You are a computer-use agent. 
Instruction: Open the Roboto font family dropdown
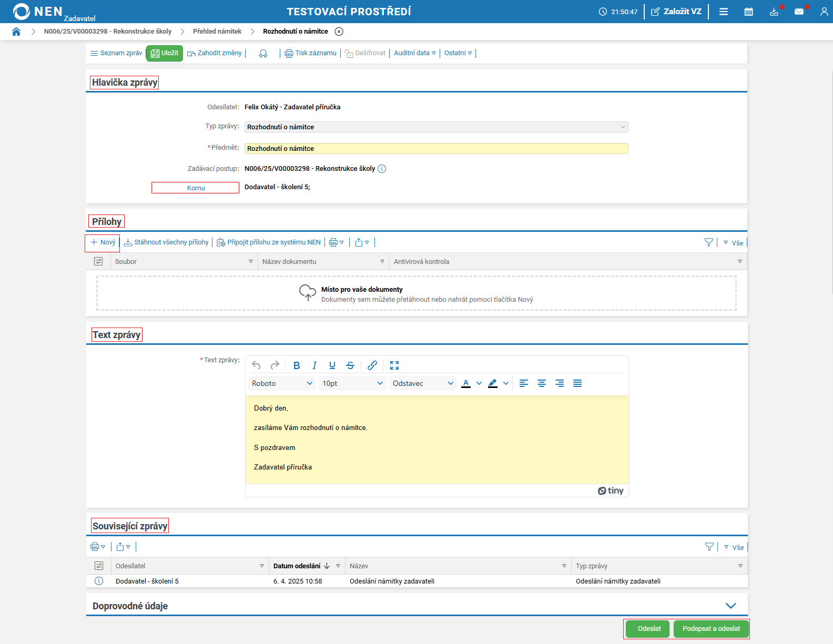282,383
